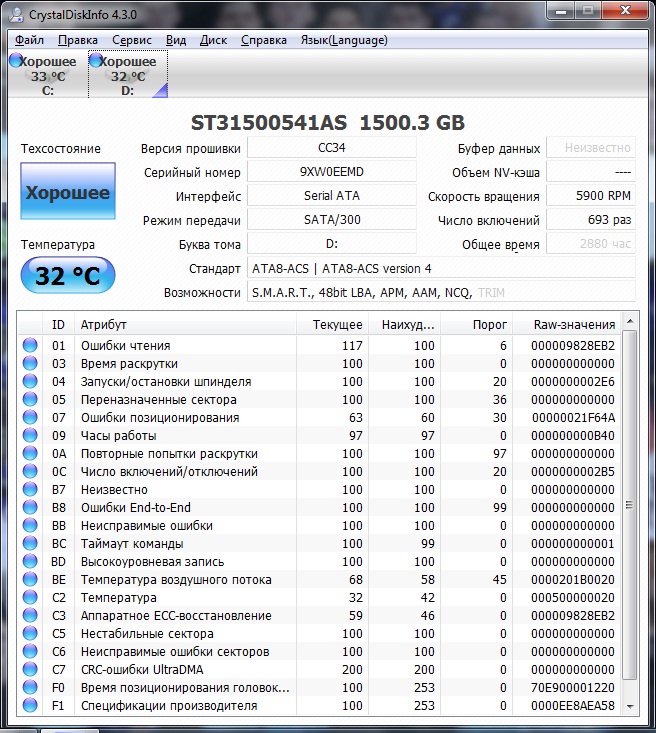Viewport: 656px width, 733px height.
Task: Click status orb for C2 Температура
Action: pyautogui.click(x=30, y=597)
